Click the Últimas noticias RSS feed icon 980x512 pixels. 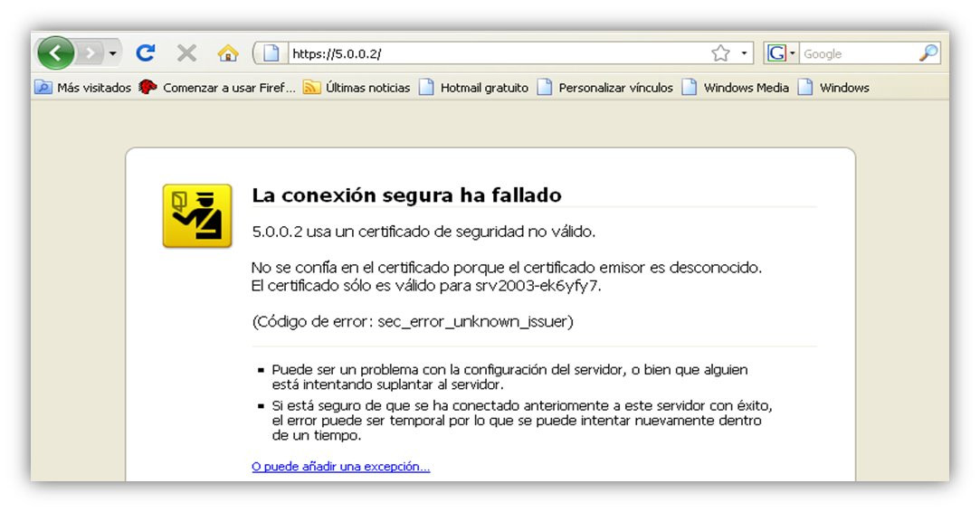point(311,88)
